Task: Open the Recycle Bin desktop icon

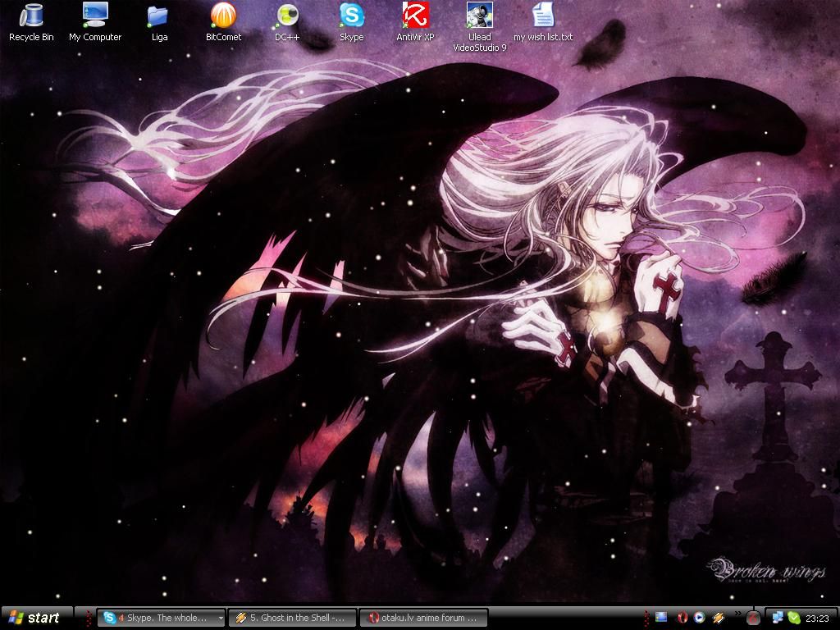Action: point(31,22)
